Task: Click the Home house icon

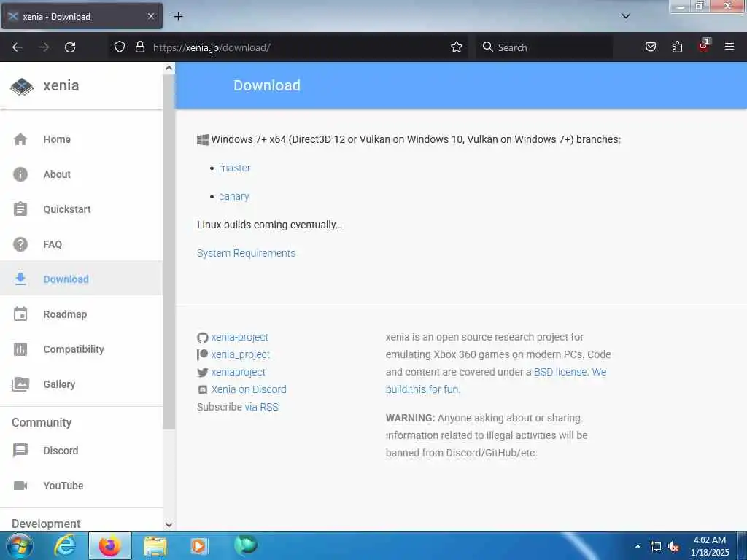Action: pos(20,139)
